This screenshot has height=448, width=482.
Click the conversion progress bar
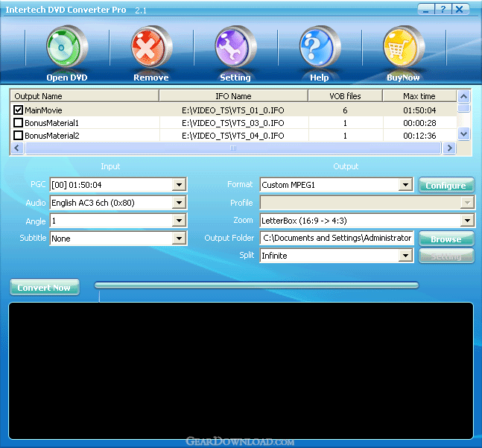tap(257, 285)
